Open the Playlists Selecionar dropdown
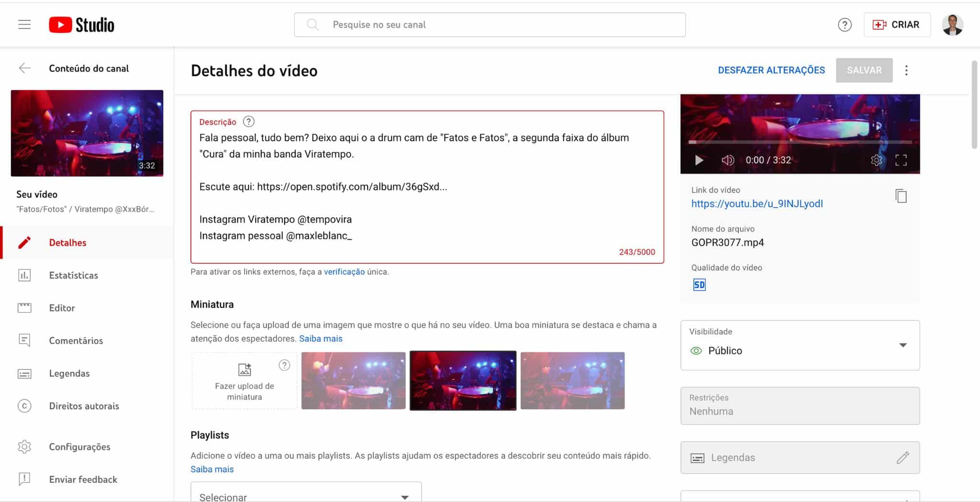The height and width of the screenshot is (502, 980). tap(306, 493)
